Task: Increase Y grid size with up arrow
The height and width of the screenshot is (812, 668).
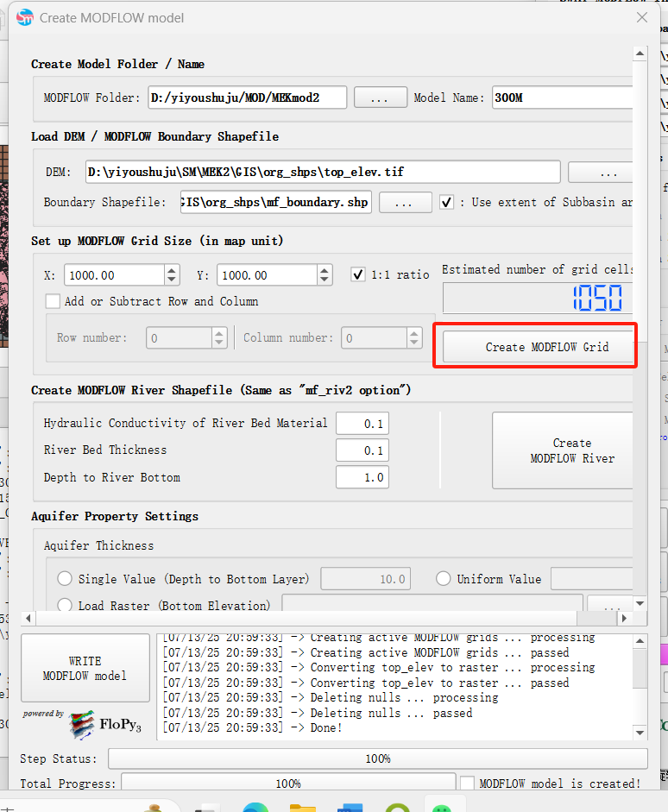Action: click(x=325, y=270)
